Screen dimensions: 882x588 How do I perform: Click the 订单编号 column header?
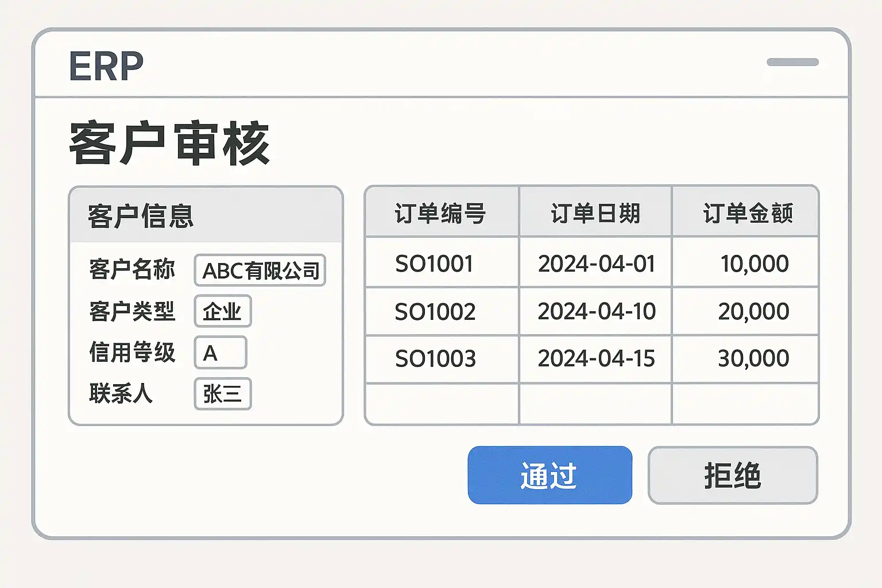tap(441, 213)
